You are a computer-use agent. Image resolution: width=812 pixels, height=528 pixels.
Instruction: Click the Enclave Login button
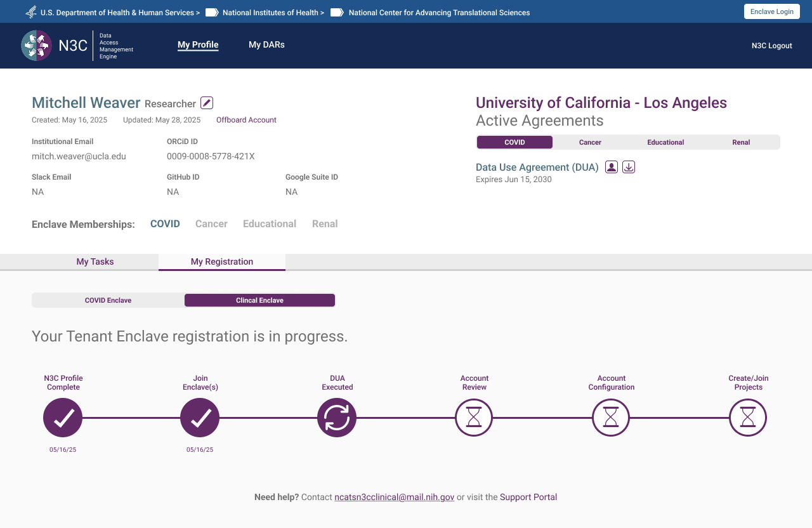771,11
